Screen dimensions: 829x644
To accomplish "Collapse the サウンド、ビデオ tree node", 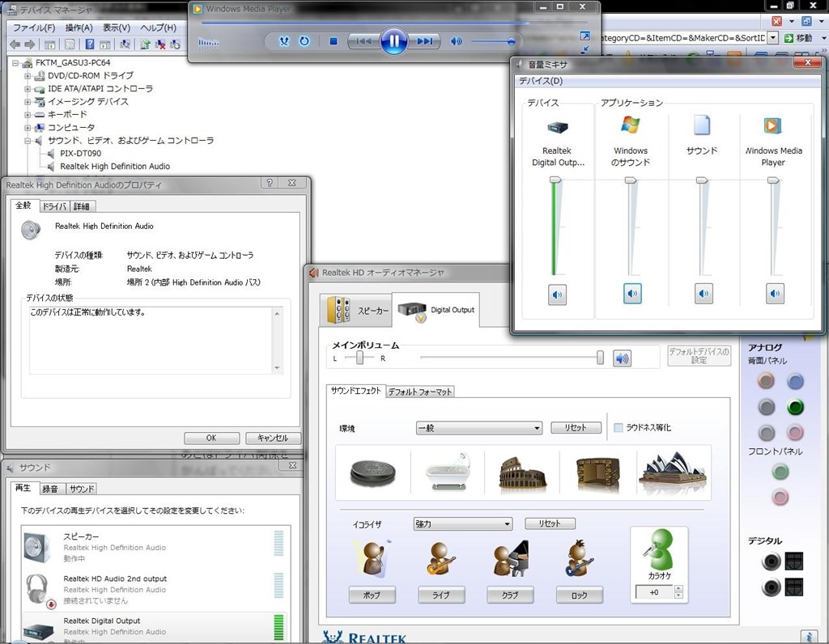I will tap(28, 141).
